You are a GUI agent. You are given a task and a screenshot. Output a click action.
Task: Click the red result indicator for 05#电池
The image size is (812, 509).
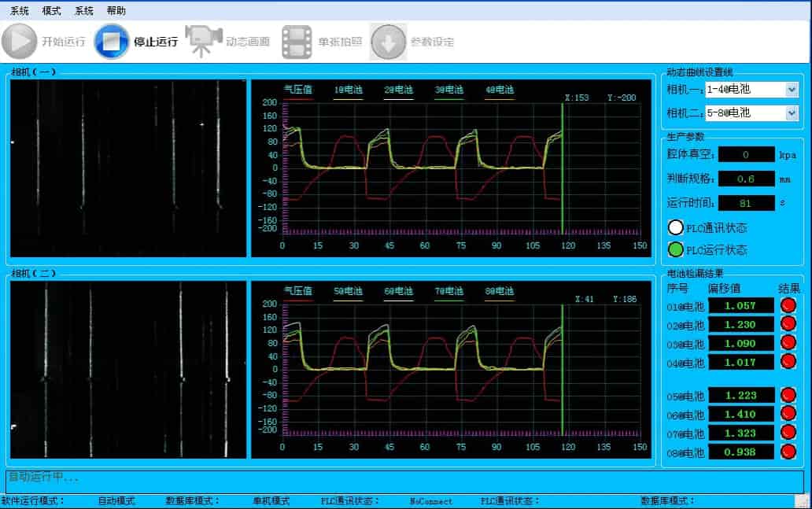point(788,395)
